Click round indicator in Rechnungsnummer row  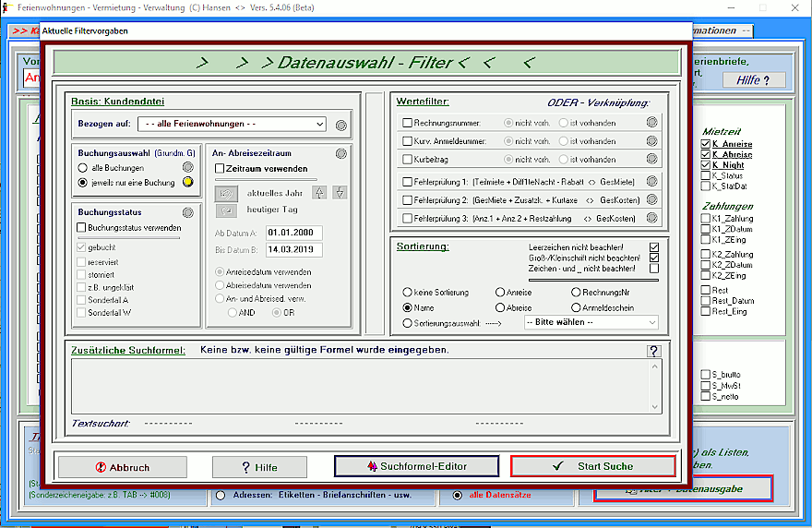[x=651, y=122]
